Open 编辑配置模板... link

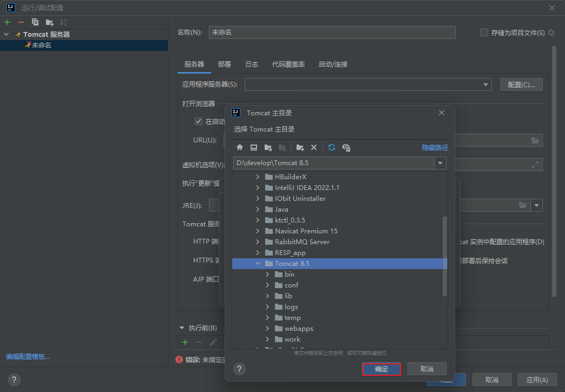coord(28,357)
